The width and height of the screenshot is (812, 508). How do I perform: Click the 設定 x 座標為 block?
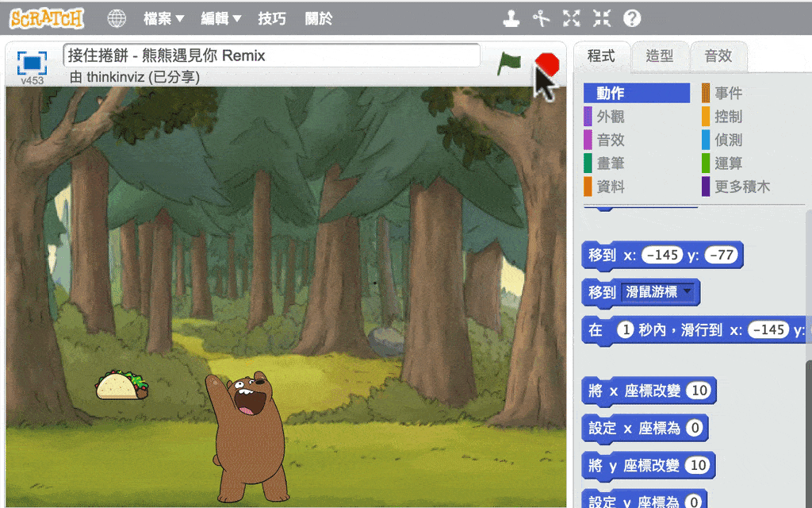tap(645, 428)
